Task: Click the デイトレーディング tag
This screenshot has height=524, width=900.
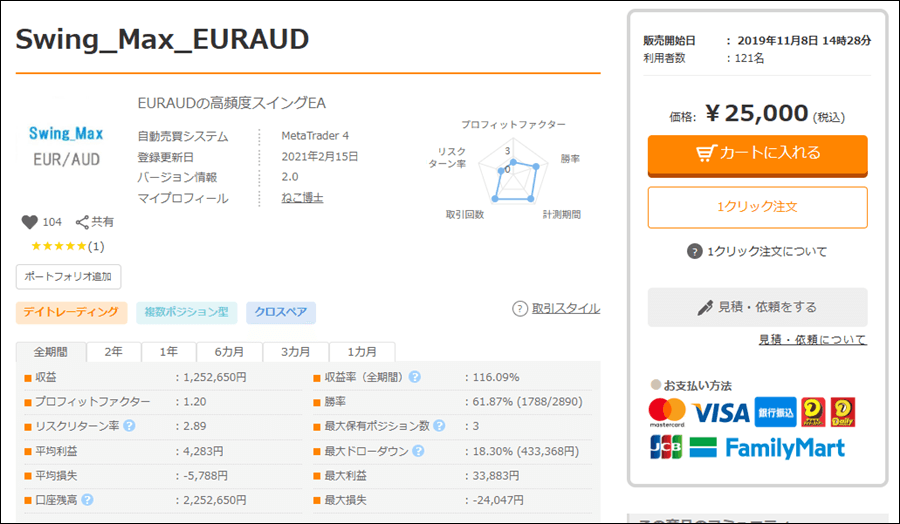Action: click(x=72, y=312)
